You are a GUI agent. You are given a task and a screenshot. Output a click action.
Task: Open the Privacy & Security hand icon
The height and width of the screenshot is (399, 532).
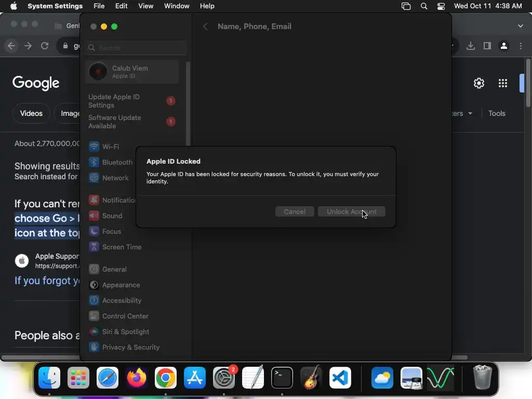(94, 348)
